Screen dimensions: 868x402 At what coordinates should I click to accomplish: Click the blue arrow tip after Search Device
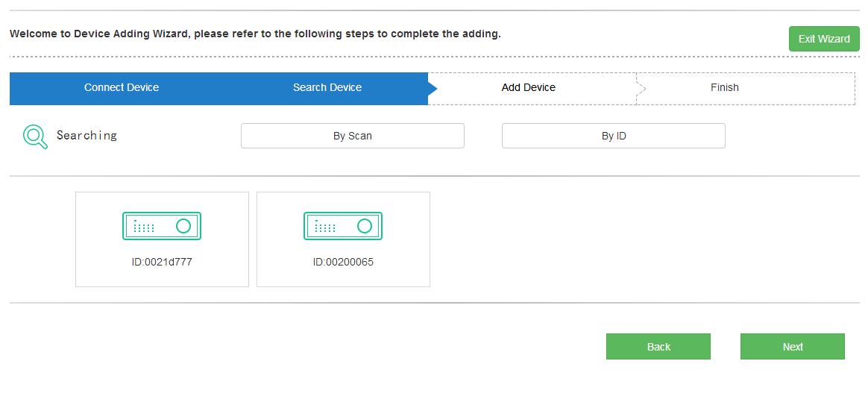point(433,88)
